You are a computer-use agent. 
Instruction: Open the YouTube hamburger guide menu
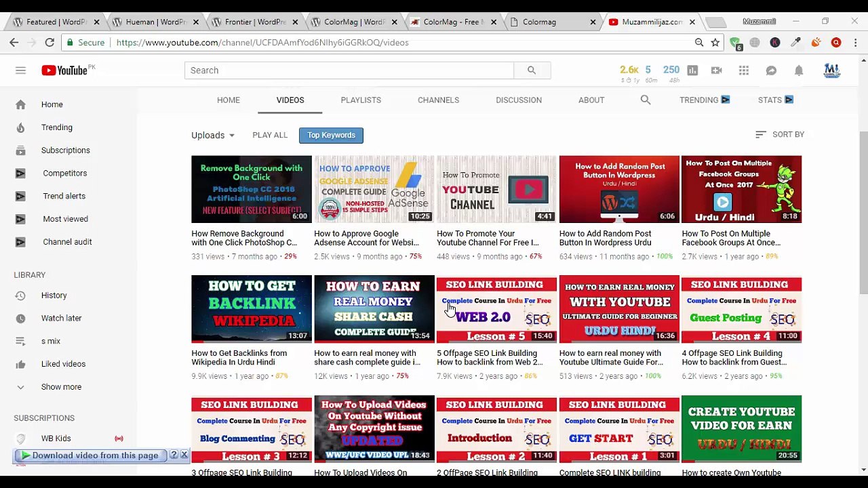[x=20, y=70]
